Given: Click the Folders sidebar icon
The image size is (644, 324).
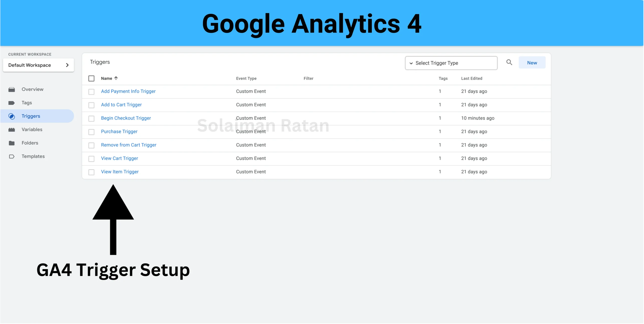Looking at the screenshot, I should click(12, 143).
